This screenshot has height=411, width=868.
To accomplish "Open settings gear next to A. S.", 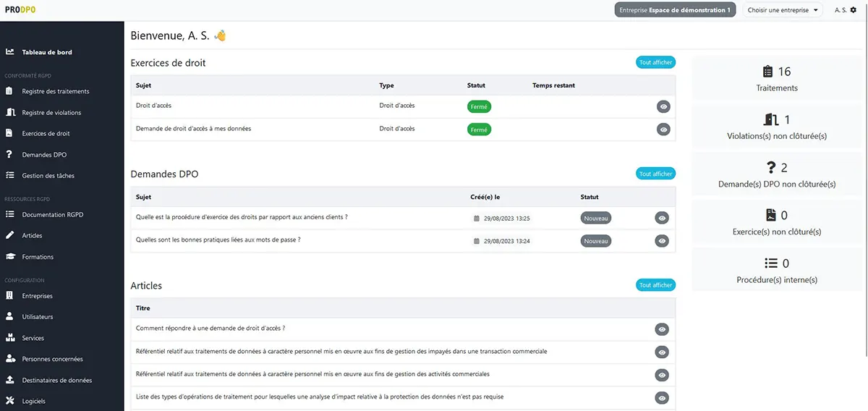I will click(x=854, y=10).
